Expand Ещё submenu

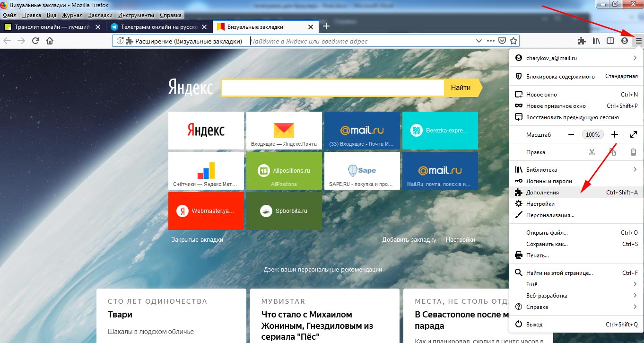point(575,284)
